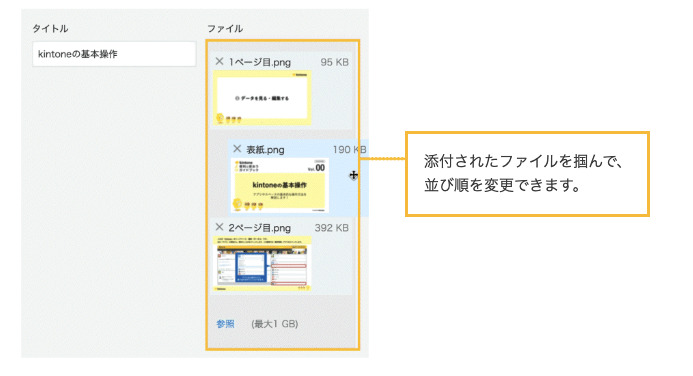
Task: Select the highlighted 表紙.png attachment row
Action: click(298, 178)
